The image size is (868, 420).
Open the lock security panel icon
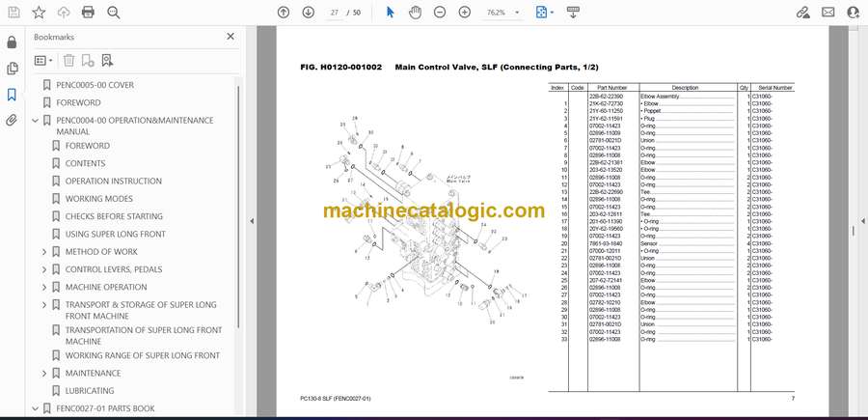(12, 42)
